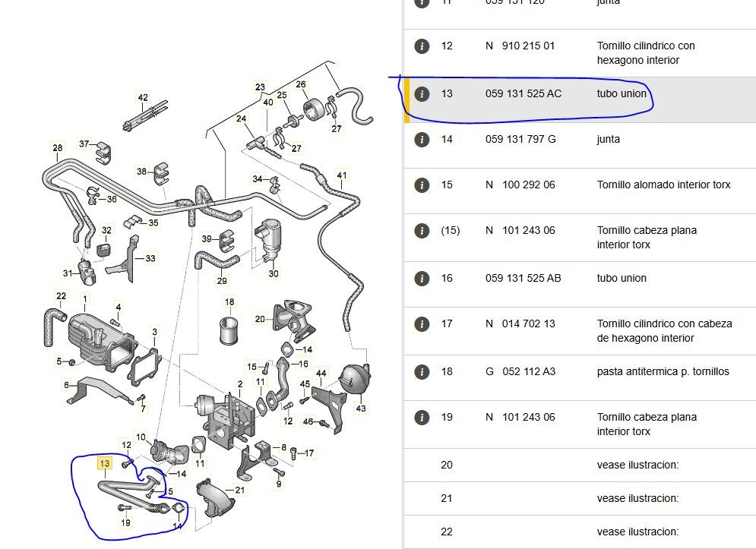756x549 pixels.
Task: Open info icon for part 059 131 525 AC
Action: pyautogui.click(x=422, y=94)
